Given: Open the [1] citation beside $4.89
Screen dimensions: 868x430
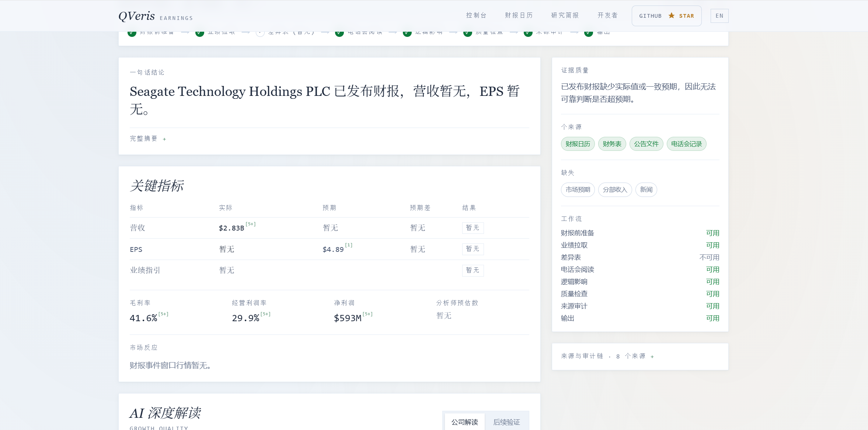Looking at the screenshot, I should tap(349, 245).
